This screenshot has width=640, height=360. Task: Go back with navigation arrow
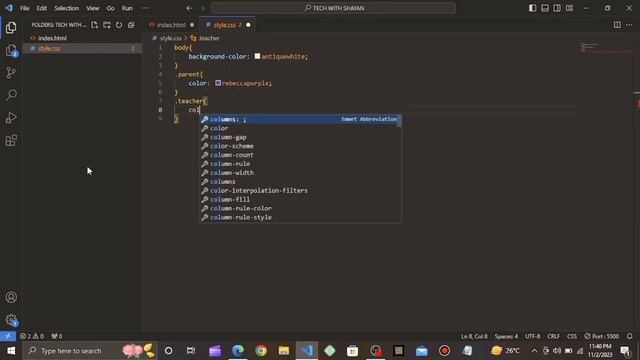(x=189, y=8)
